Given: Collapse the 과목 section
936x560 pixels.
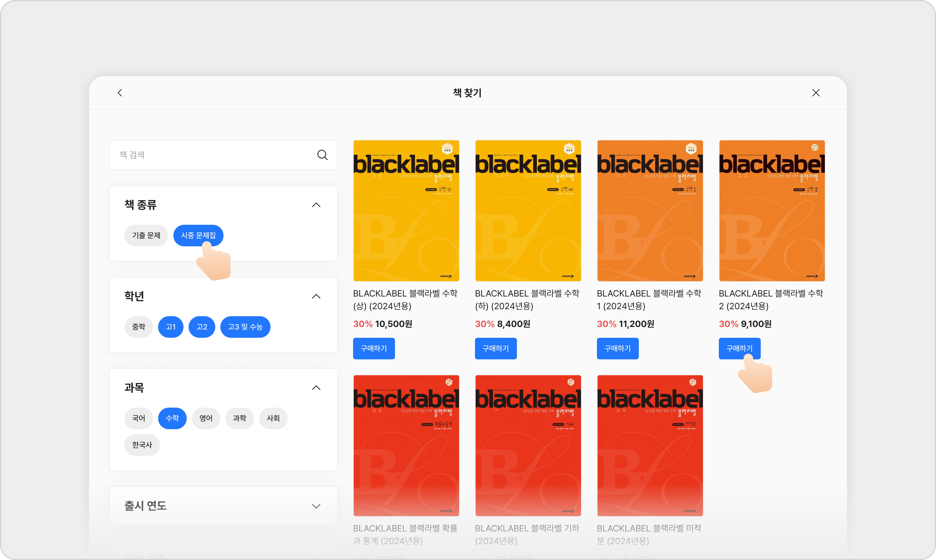Looking at the screenshot, I should (x=316, y=388).
